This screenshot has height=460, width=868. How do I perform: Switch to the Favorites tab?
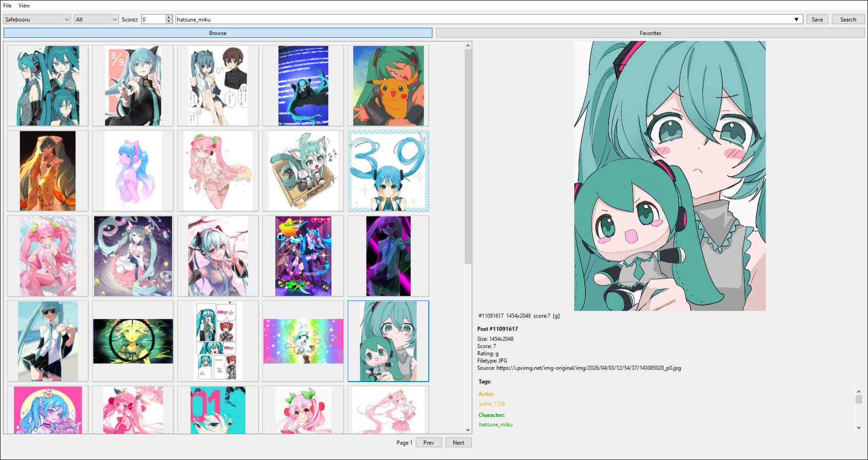click(x=650, y=33)
